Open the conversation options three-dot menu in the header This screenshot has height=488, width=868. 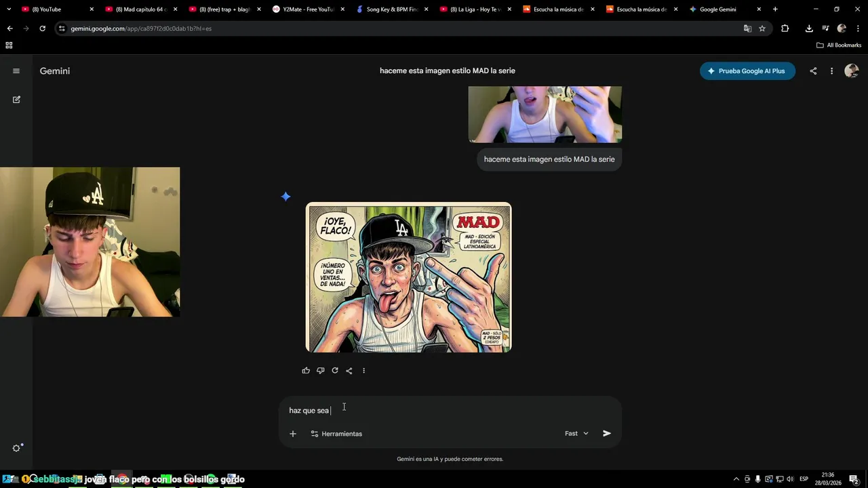point(831,71)
